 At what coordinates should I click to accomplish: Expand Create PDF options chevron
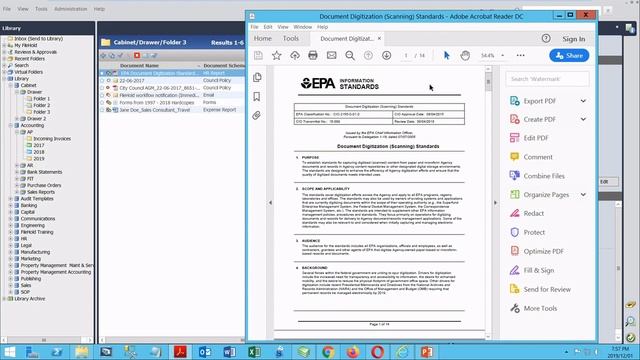click(x=583, y=119)
